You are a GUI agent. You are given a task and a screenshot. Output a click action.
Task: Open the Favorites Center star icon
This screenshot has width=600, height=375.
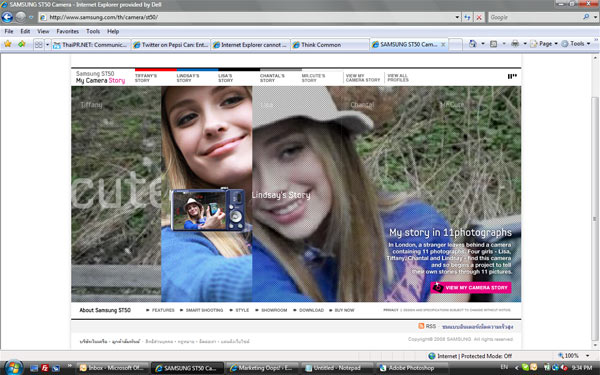(8, 44)
